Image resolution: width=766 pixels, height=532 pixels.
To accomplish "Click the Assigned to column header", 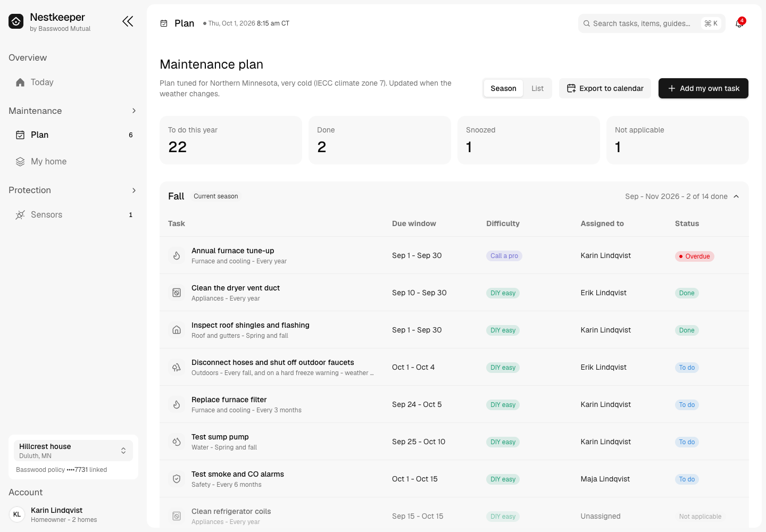I will point(602,223).
